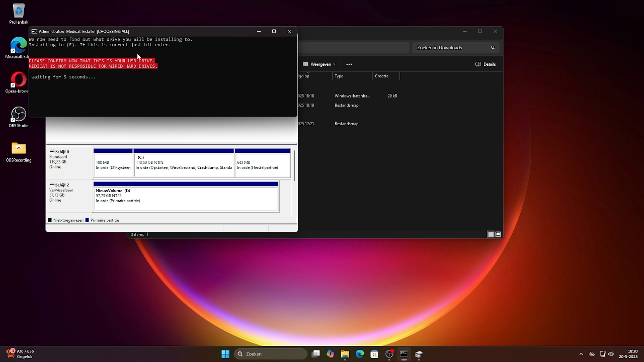Minimize the Medicat Installer console window
This screenshot has height=362, width=644.
(259, 31)
